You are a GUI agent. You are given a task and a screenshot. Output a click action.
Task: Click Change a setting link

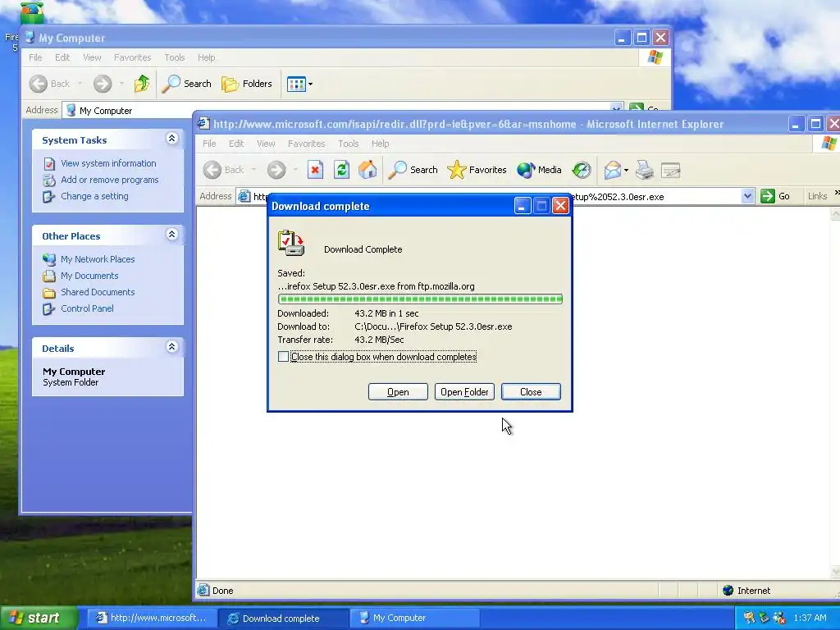(94, 196)
